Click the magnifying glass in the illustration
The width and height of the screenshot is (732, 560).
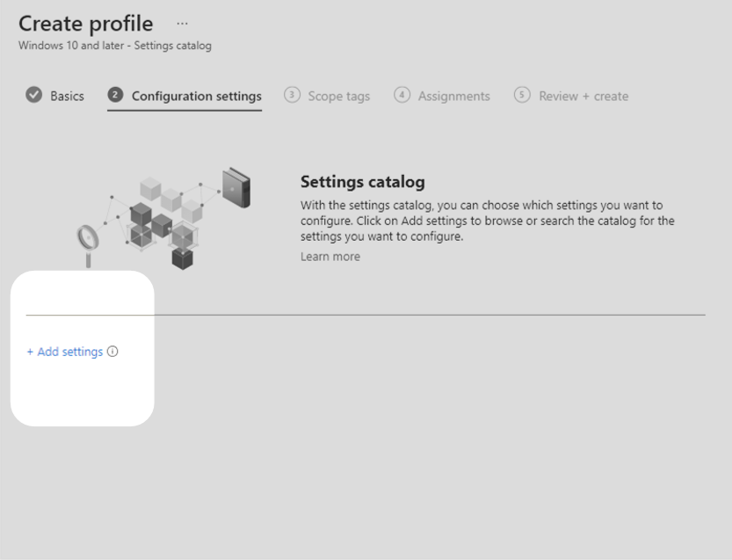88,240
